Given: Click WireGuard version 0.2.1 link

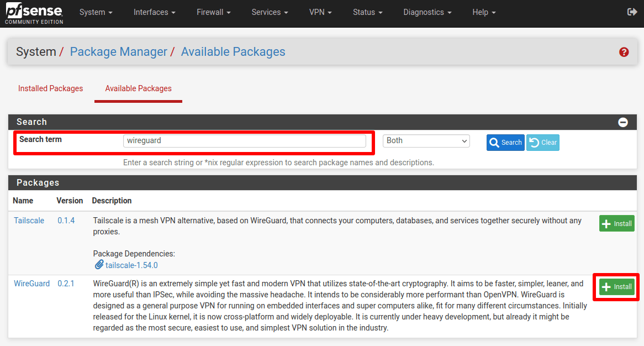Looking at the screenshot, I should click(66, 284).
